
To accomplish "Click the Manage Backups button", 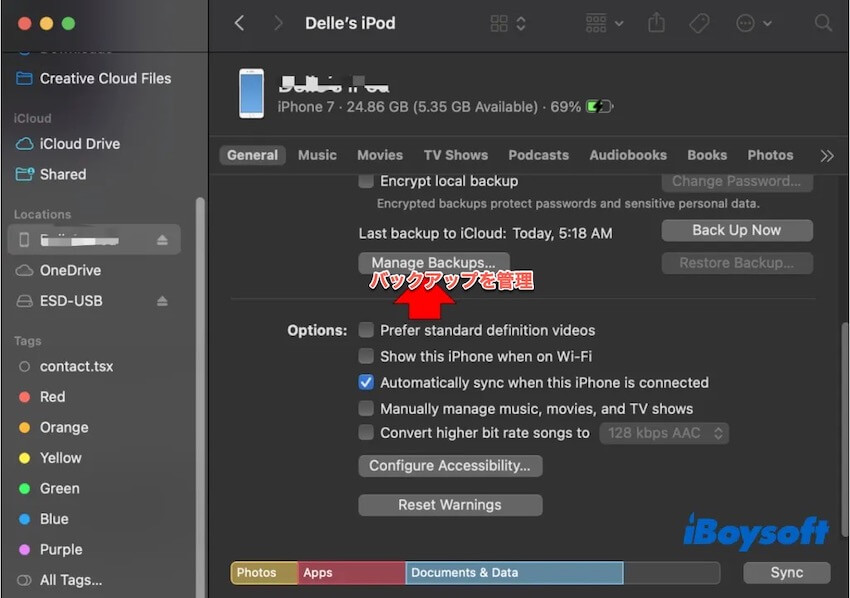I will point(433,263).
